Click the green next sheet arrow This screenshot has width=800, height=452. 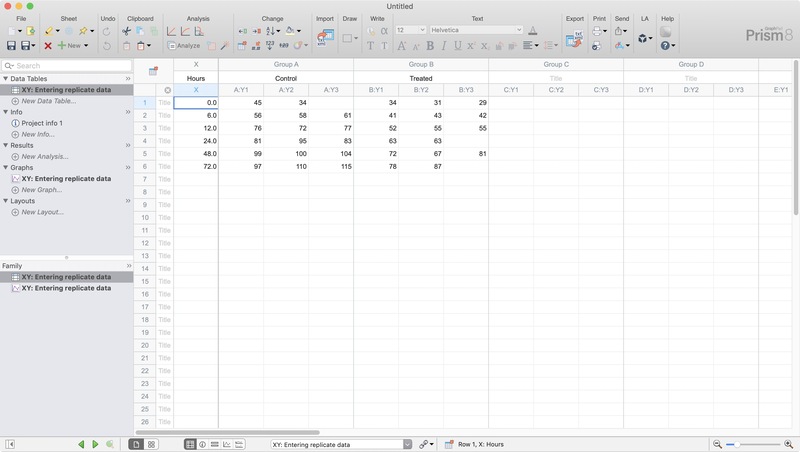pyautogui.click(x=95, y=444)
